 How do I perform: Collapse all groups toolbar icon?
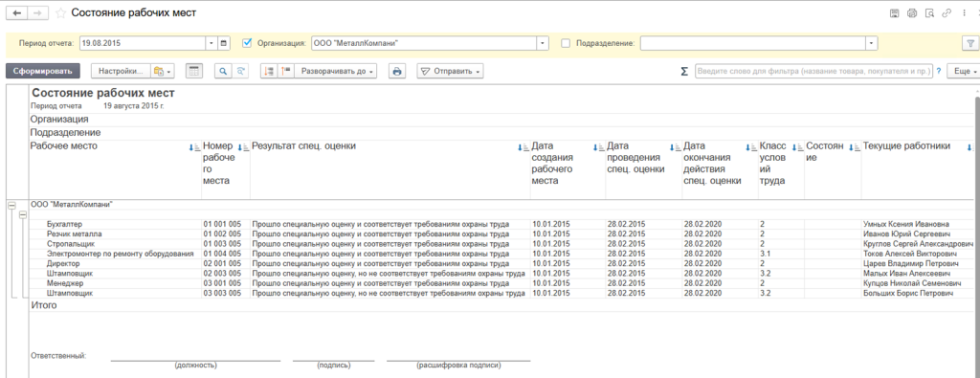269,71
